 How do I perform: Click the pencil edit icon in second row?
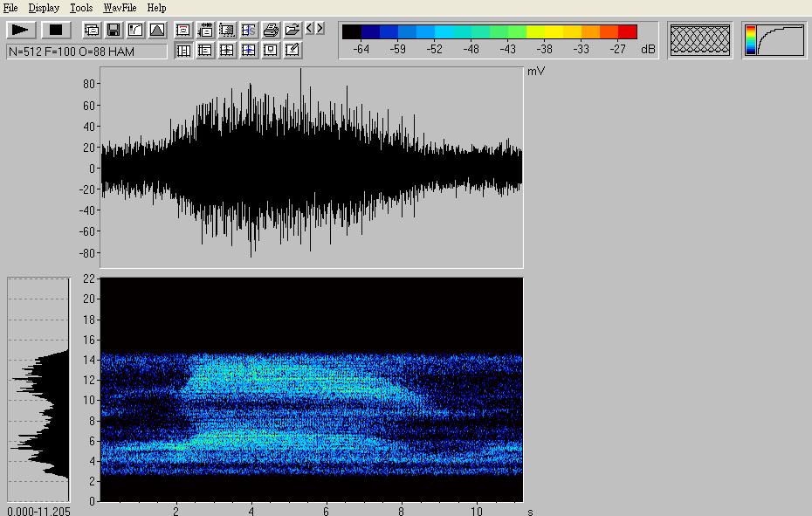(292, 51)
